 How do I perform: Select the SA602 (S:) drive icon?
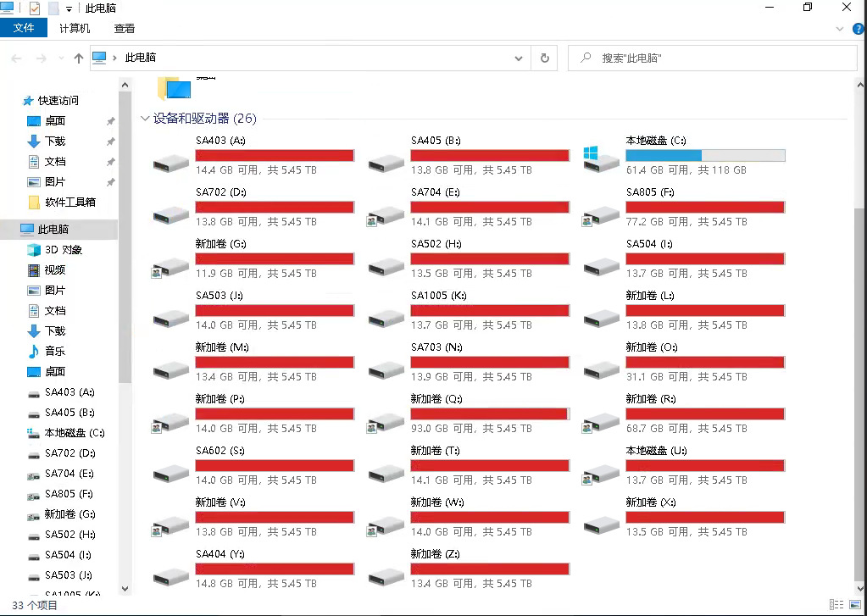pos(171,474)
